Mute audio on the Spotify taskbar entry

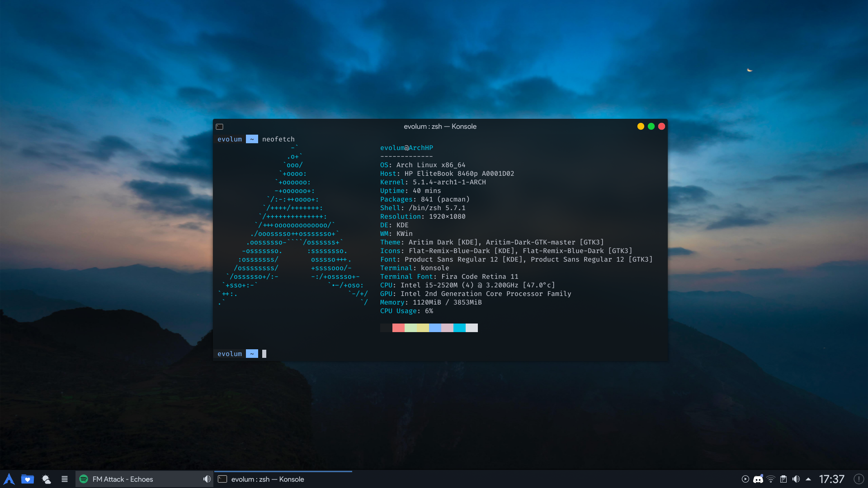(x=207, y=479)
